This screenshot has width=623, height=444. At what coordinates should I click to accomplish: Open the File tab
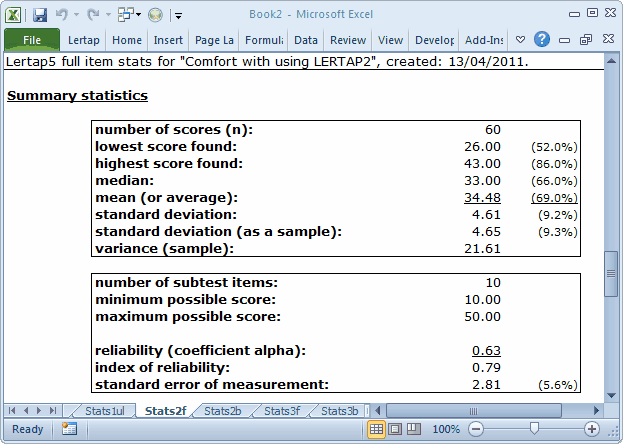point(32,40)
